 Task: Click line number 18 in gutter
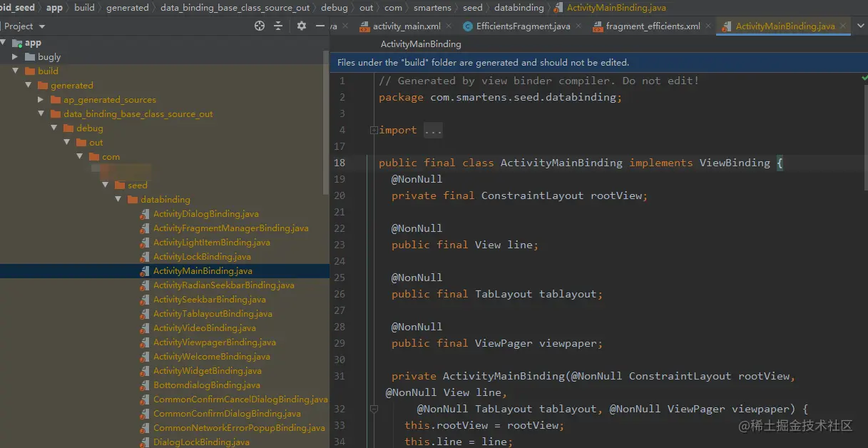(x=339, y=163)
